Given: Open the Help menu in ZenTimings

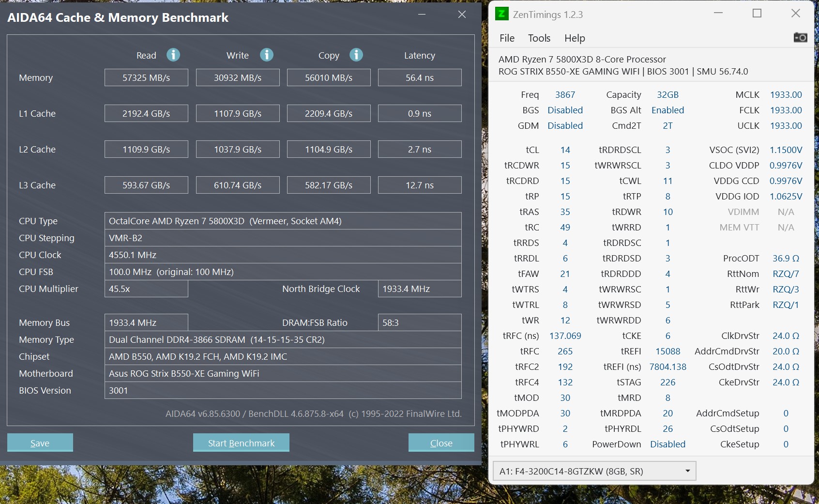Looking at the screenshot, I should (575, 38).
